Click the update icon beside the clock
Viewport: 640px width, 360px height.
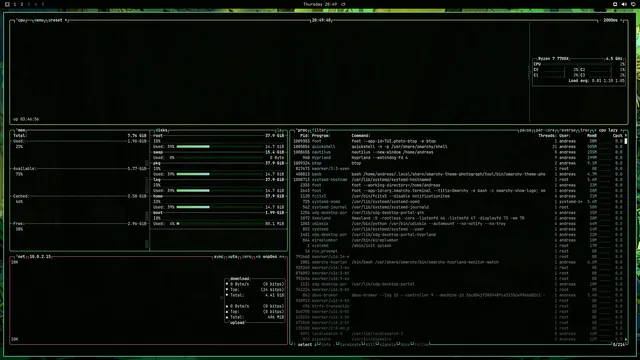(x=343, y=4)
